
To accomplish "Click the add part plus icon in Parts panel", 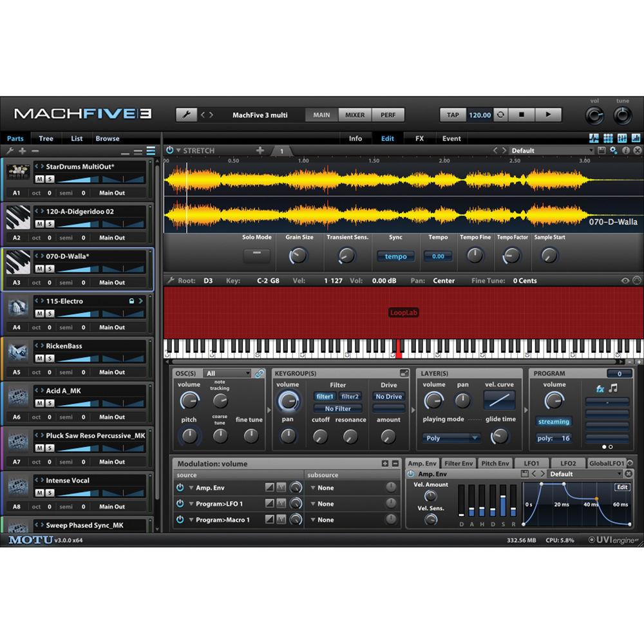I will (21, 151).
